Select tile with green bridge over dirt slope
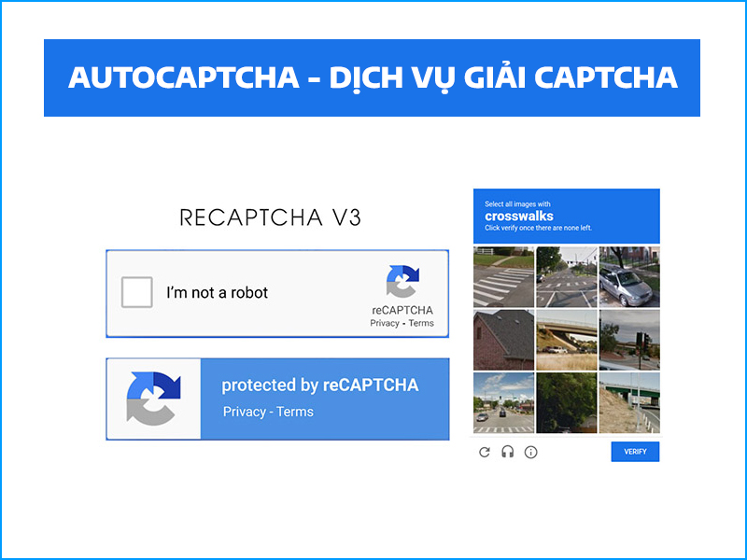This screenshot has height=560, width=747. pos(629,403)
